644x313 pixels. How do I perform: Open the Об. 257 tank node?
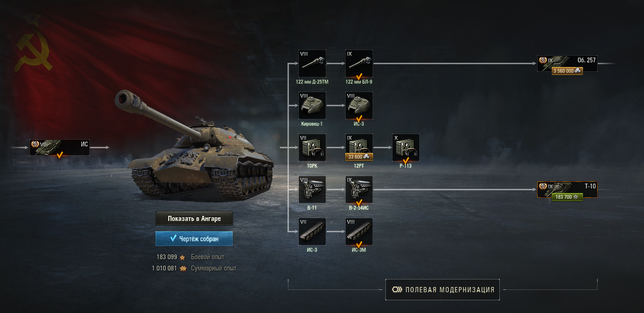click(x=567, y=64)
